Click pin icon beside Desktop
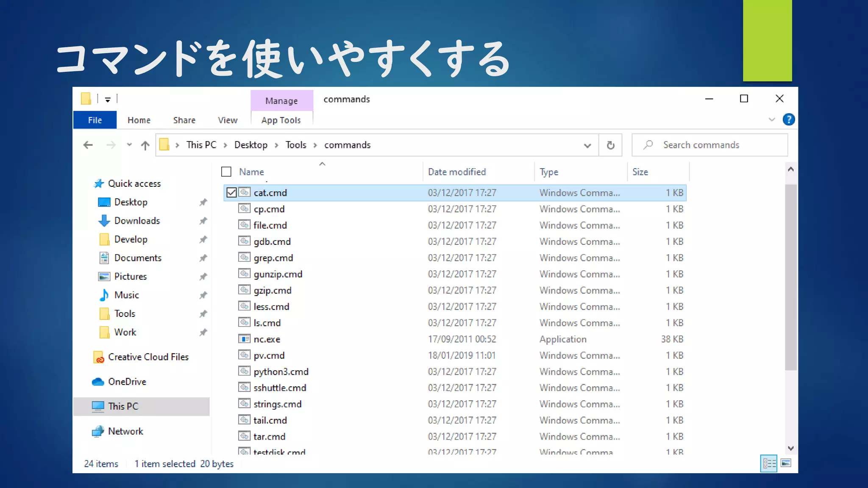The image size is (868, 488). (203, 202)
